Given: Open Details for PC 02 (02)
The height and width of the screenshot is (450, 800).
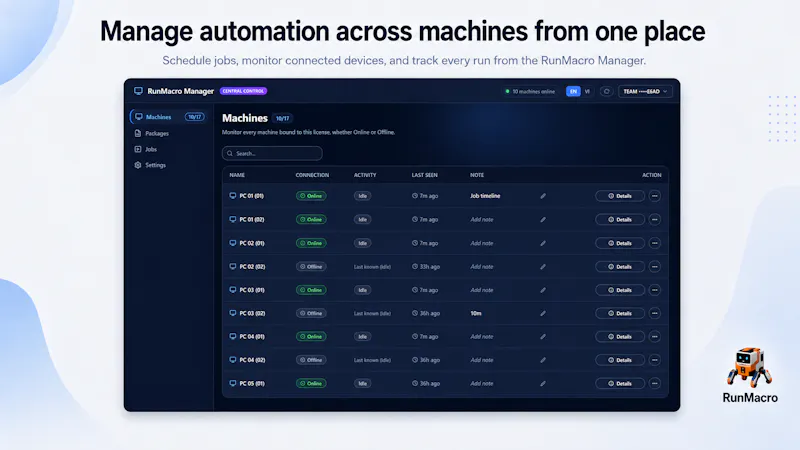Looking at the screenshot, I should (x=619, y=267).
